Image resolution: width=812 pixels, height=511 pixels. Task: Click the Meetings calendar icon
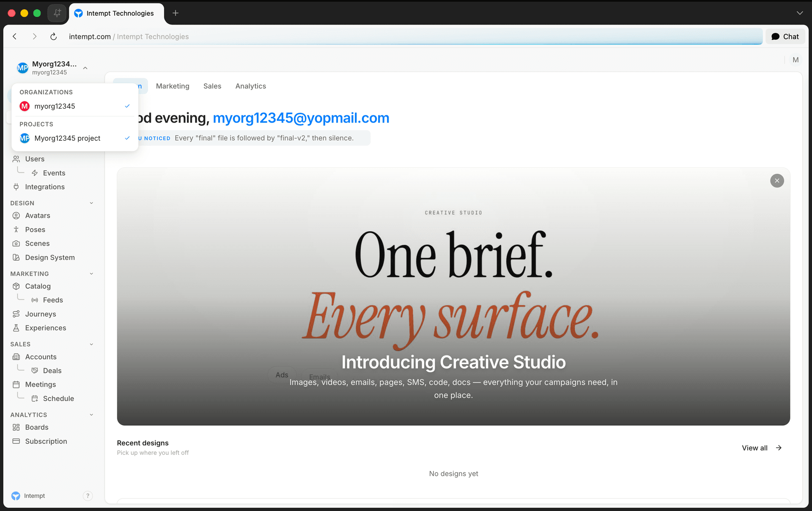point(16,385)
